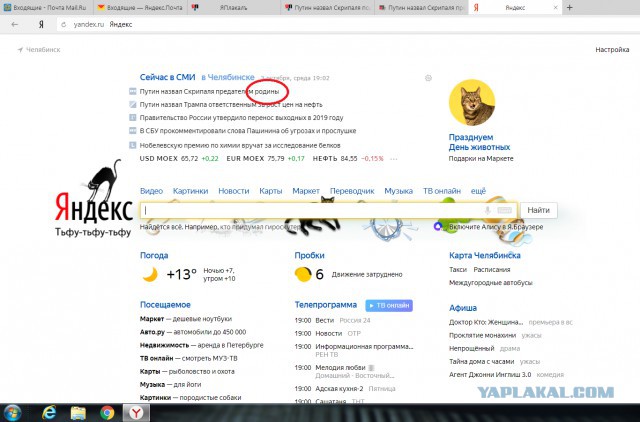Open Карта Челябинска heading

click(x=484, y=255)
